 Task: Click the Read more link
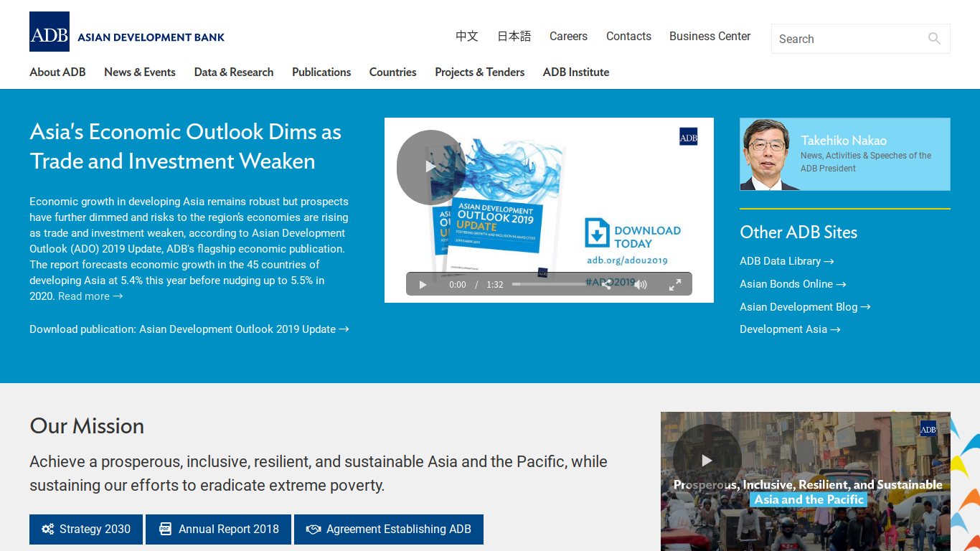click(x=90, y=296)
